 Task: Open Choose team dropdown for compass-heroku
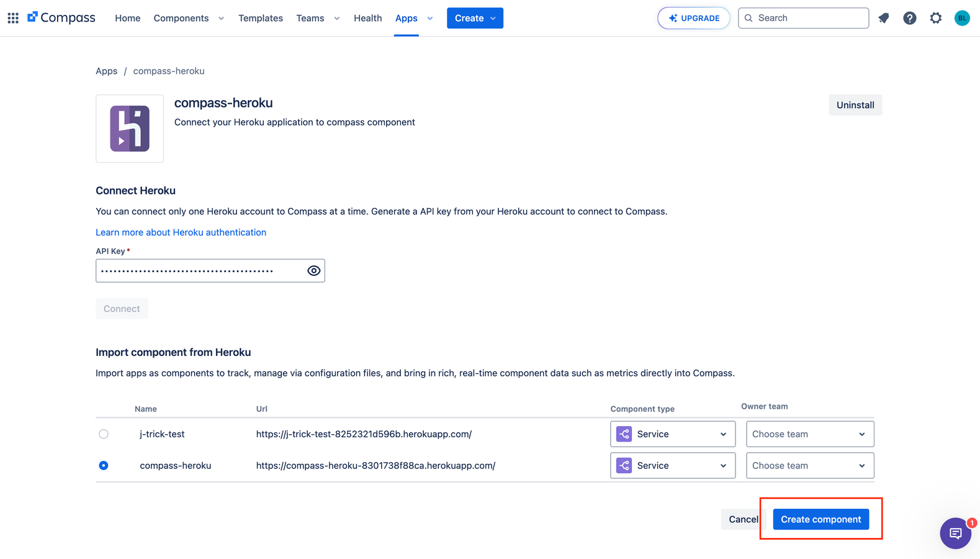[x=810, y=465]
